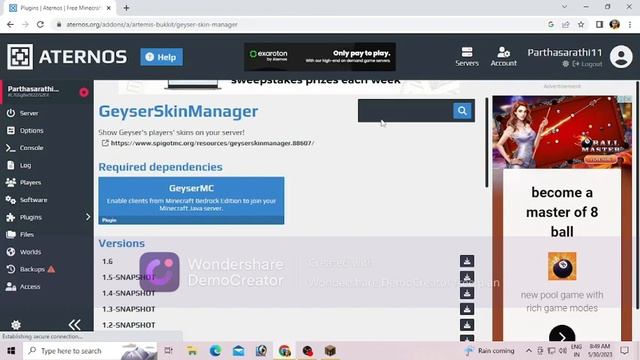Collapse the sidebar with double chevron
640x360 pixels.
pos(74,324)
